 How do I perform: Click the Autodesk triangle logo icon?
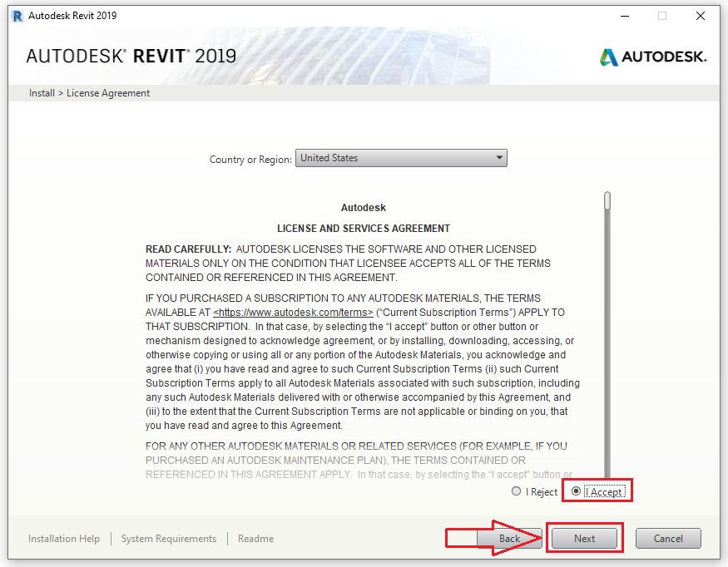click(x=608, y=57)
